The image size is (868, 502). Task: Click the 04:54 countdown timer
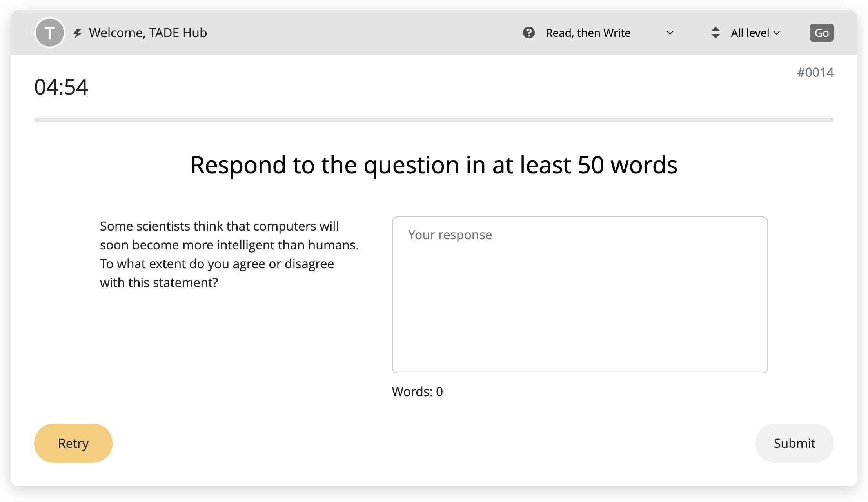pyautogui.click(x=61, y=87)
